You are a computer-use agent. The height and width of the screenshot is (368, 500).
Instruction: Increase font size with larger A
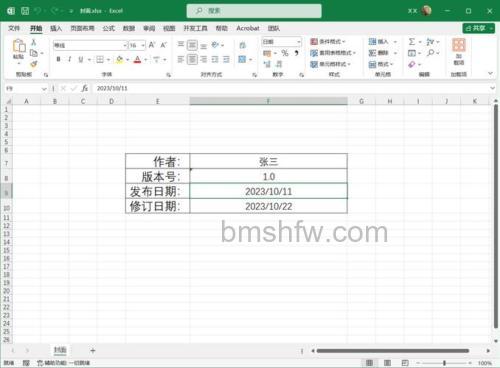(x=152, y=45)
